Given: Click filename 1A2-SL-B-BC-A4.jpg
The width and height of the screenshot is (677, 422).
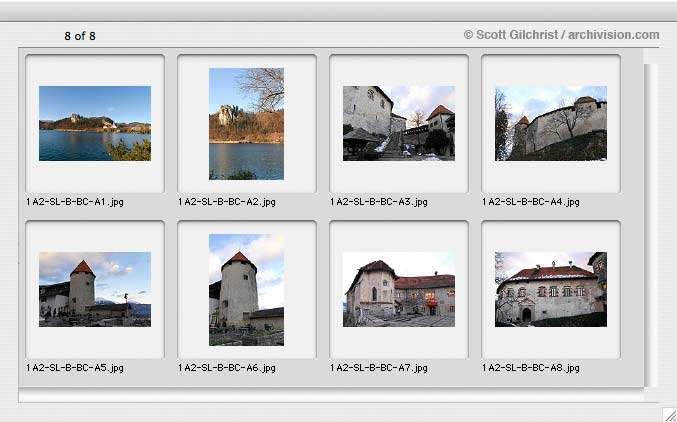Looking at the screenshot, I should (x=531, y=202).
